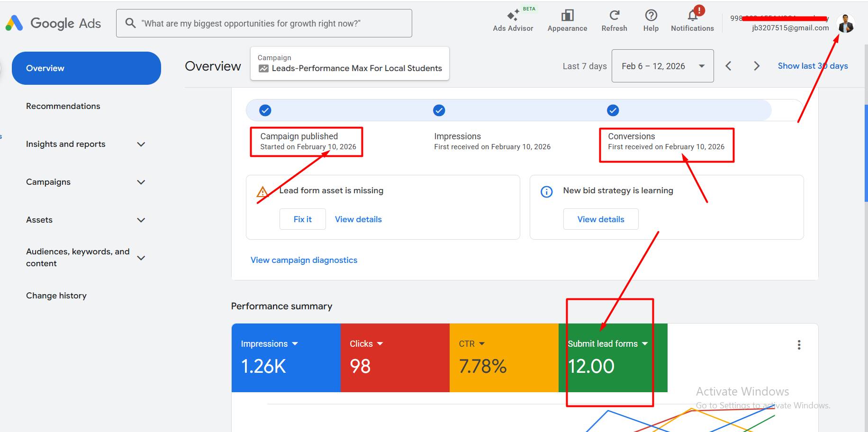This screenshot has width=868, height=432.
Task: Change the Submit lead forms metric
Action: click(x=607, y=343)
